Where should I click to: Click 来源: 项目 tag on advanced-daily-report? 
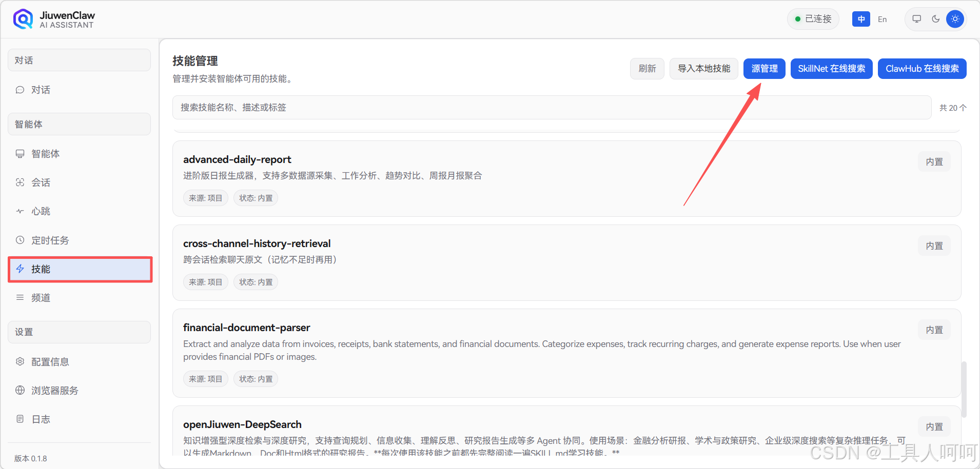click(x=205, y=198)
